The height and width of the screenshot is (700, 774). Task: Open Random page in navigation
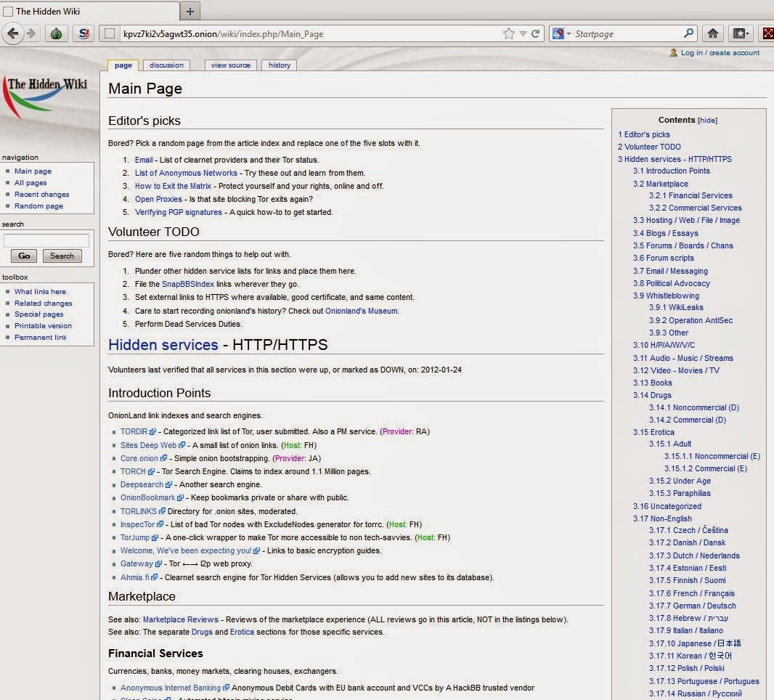(x=38, y=205)
